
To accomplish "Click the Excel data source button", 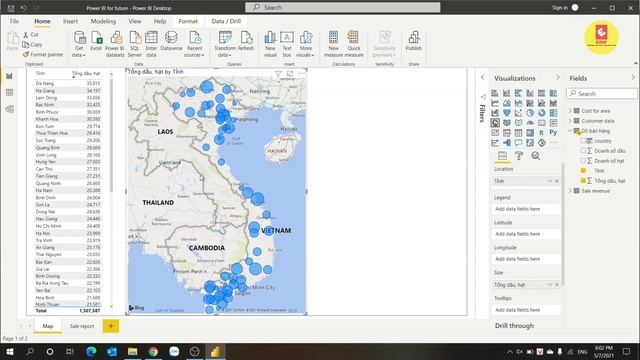I will coord(96,41).
